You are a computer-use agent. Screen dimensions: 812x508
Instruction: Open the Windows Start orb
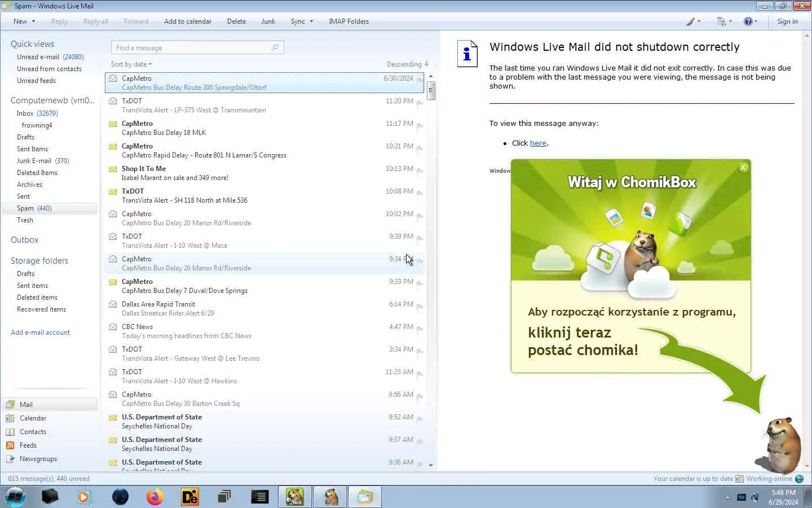coord(15,497)
